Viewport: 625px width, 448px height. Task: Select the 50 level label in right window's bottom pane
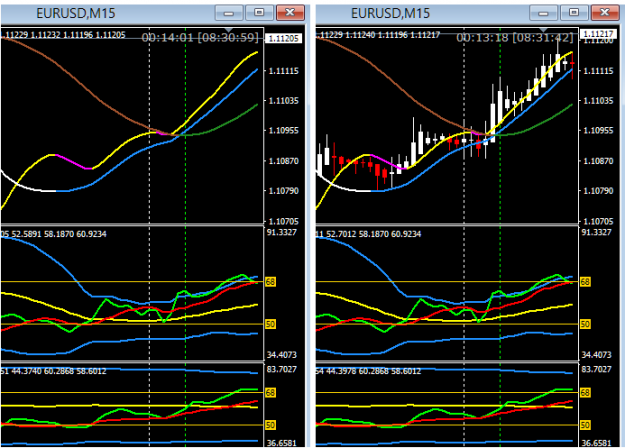(585, 425)
